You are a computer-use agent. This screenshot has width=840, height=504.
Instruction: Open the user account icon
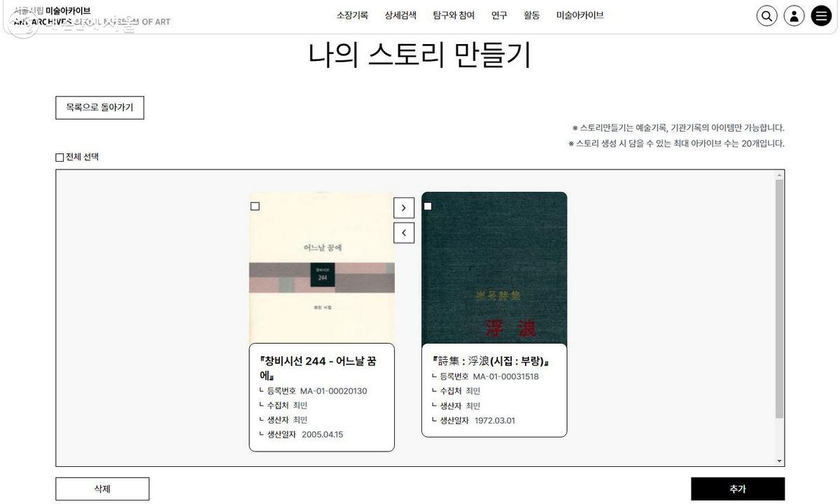[794, 16]
